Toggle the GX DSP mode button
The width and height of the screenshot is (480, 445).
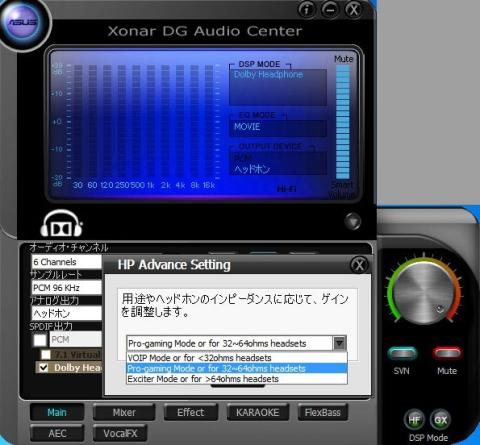pos(440,419)
